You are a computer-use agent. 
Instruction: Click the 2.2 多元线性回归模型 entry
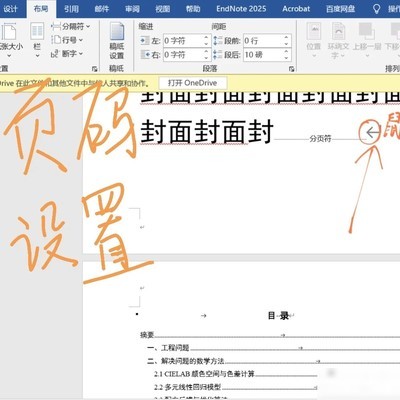click(187, 387)
